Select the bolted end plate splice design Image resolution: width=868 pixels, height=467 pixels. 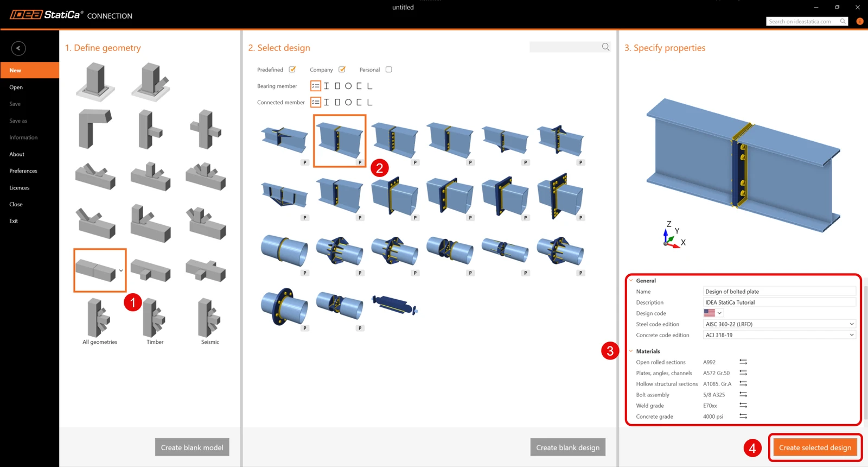(340, 141)
